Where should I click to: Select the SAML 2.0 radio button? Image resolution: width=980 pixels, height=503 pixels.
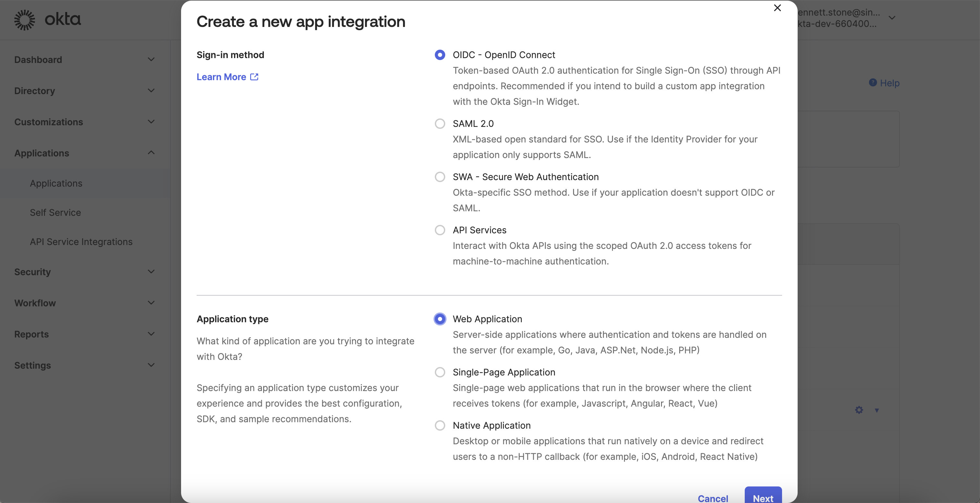coord(440,124)
